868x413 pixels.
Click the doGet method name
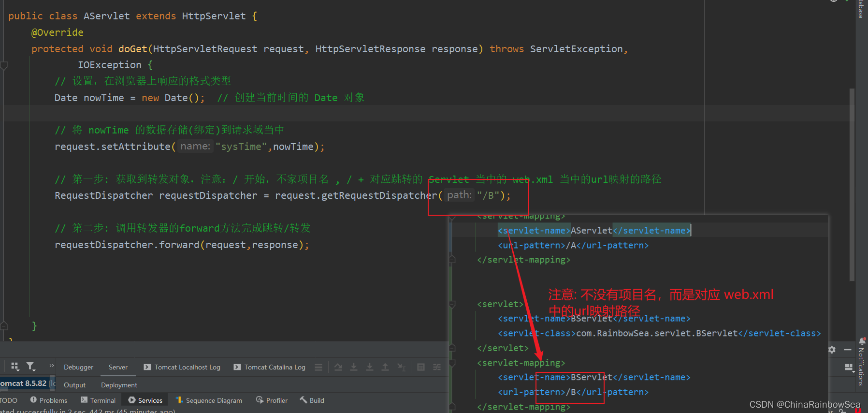pos(133,49)
